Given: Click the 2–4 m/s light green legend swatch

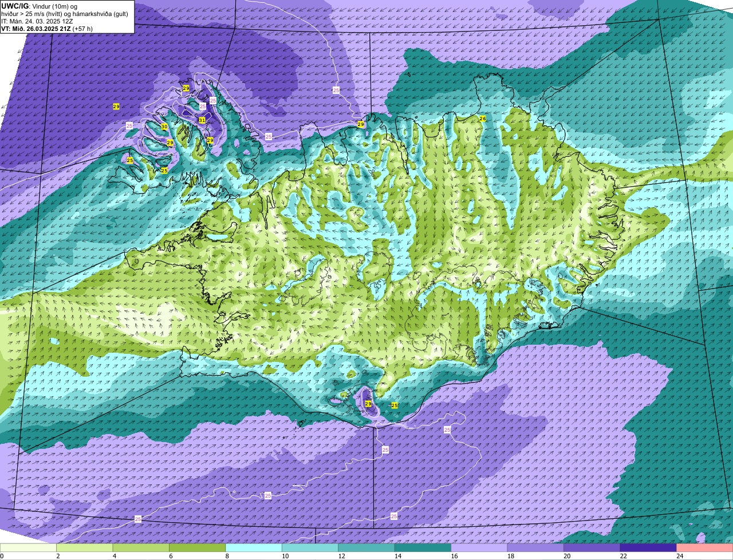Looking at the screenshot, I should click(x=85, y=548).
